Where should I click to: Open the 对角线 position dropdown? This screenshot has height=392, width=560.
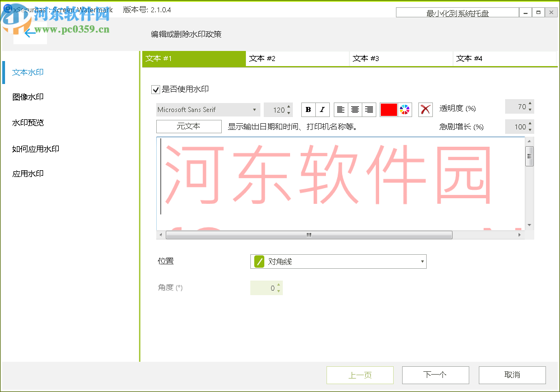[x=338, y=261]
